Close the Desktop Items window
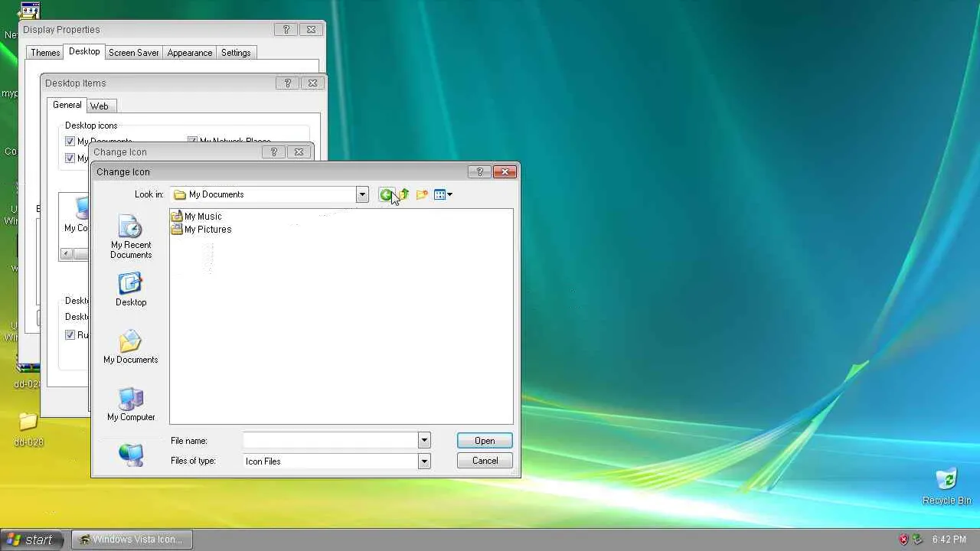The height and width of the screenshot is (551, 980). pos(312,83)
